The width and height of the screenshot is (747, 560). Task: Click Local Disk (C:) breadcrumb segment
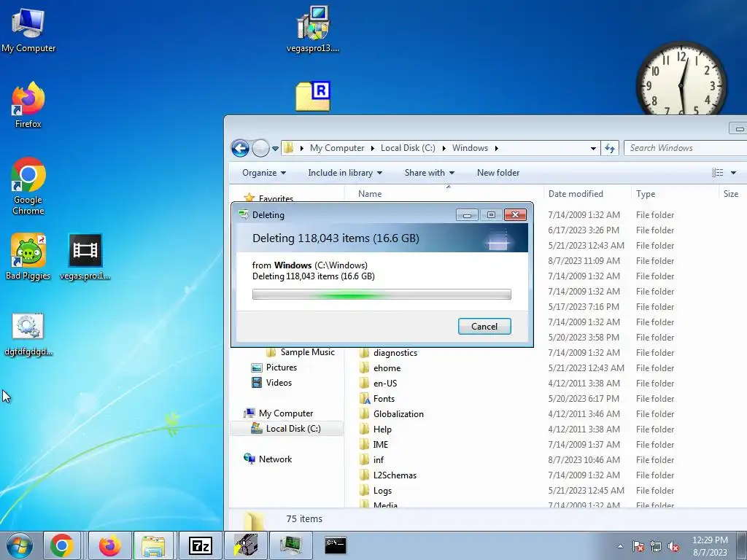point(408,148)
